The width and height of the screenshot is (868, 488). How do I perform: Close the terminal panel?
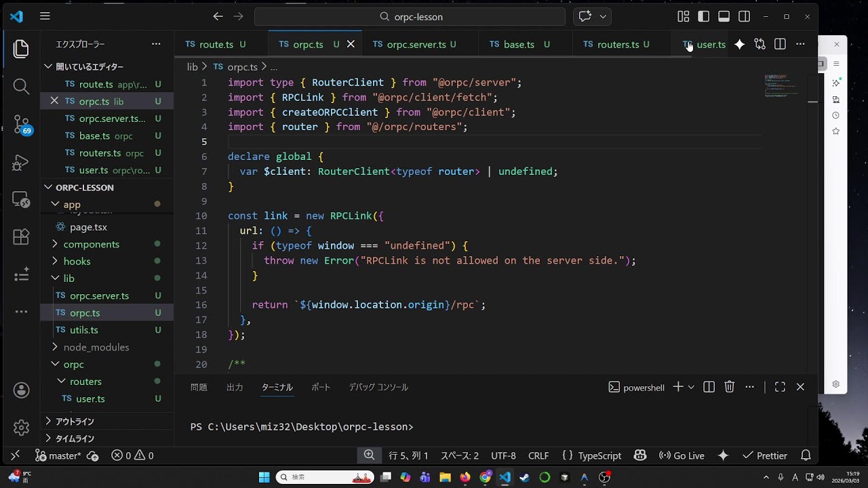[800, 387]
